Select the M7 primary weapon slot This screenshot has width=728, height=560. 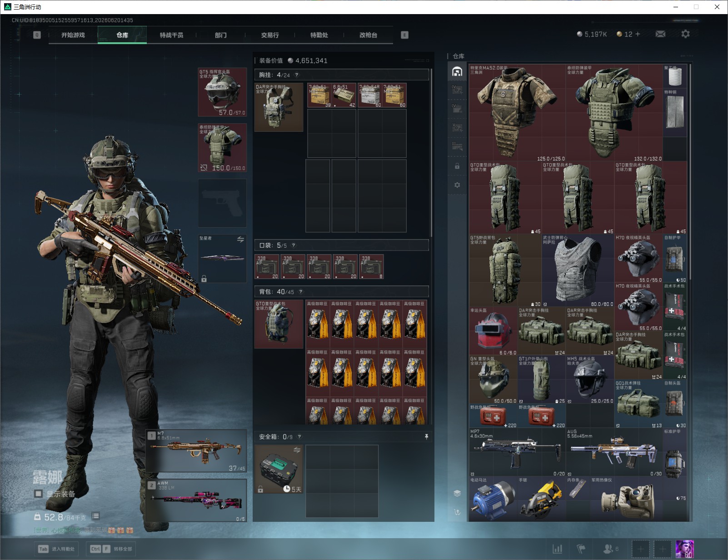pyautogui.click(x=196, y=451)
